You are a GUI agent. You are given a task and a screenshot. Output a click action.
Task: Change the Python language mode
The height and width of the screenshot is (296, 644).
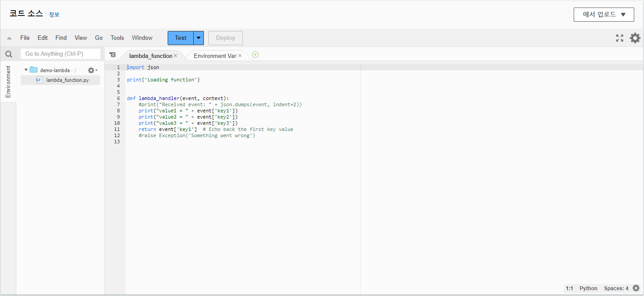588,288
